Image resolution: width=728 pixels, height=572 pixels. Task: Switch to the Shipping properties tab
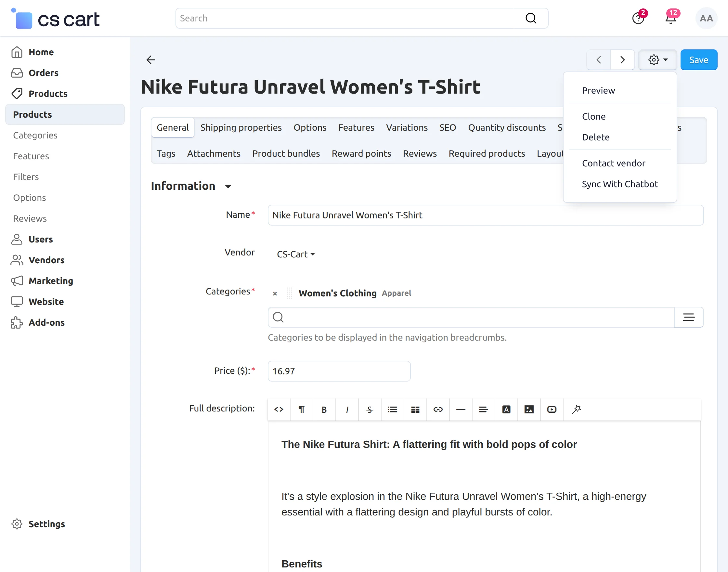point(241,127)
